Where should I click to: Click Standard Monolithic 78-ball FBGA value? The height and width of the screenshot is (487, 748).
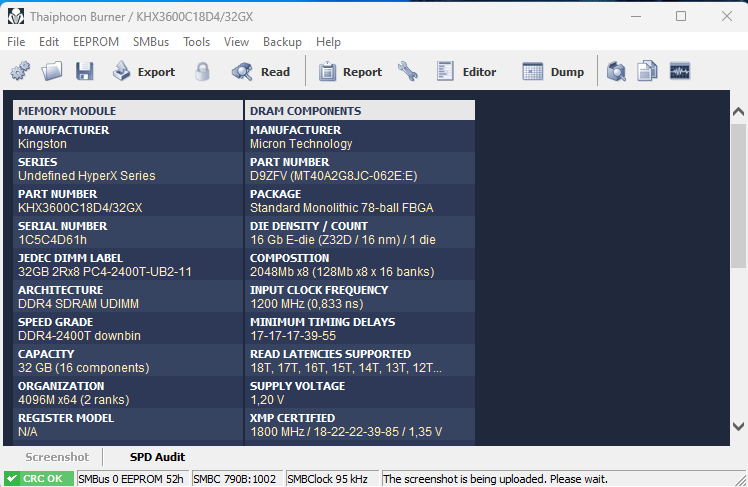[x=342, y=207]
